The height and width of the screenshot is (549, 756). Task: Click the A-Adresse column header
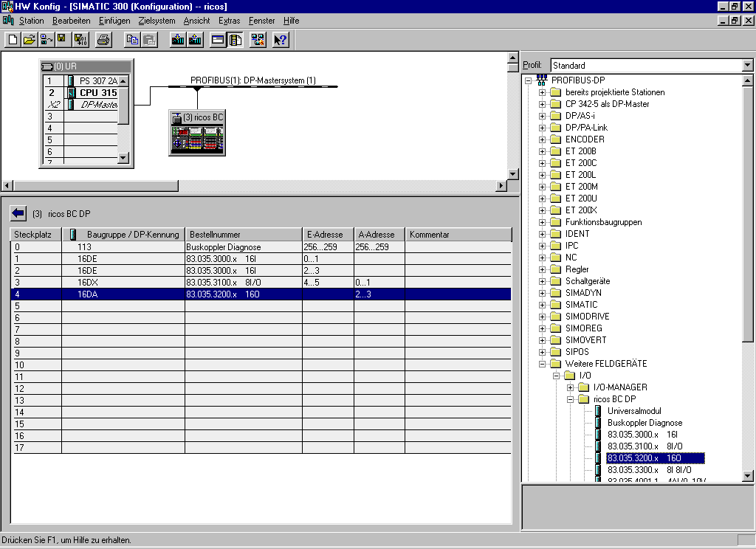379,234
